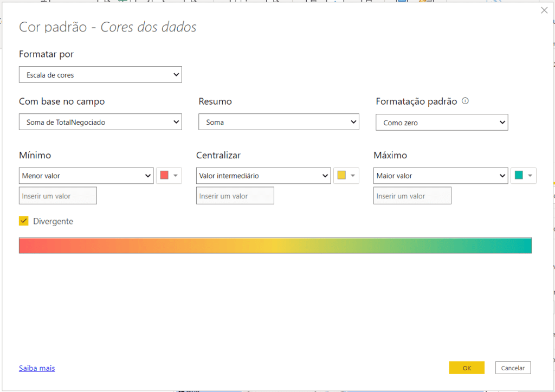Confirm settings with the OK button
Image resolution: width=555 pixels, height=392 pixels.
[x=467, y=367]
